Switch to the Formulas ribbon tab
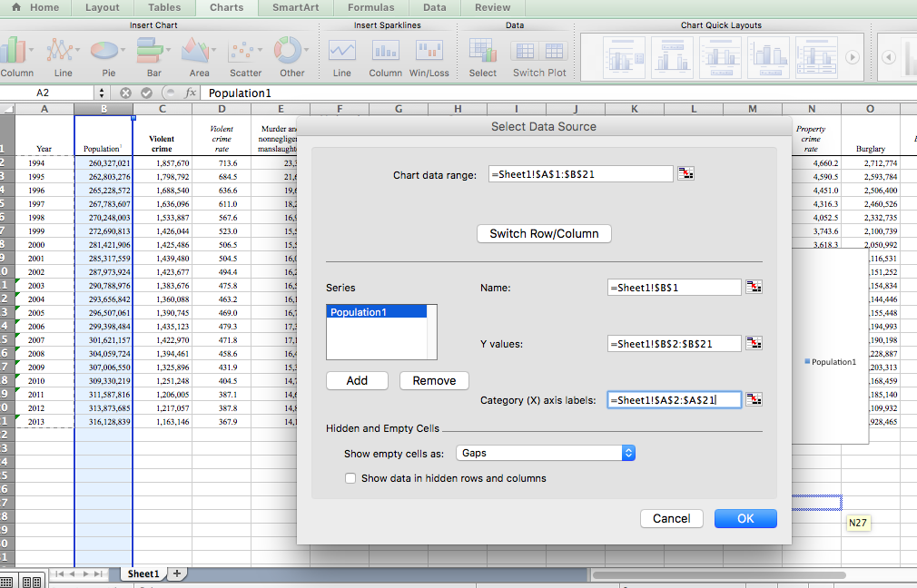Screen dimensions: 917x588 (370, 7)
